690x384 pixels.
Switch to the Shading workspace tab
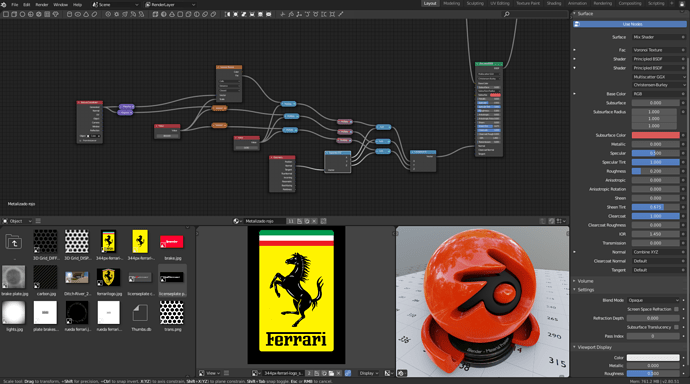554,4
